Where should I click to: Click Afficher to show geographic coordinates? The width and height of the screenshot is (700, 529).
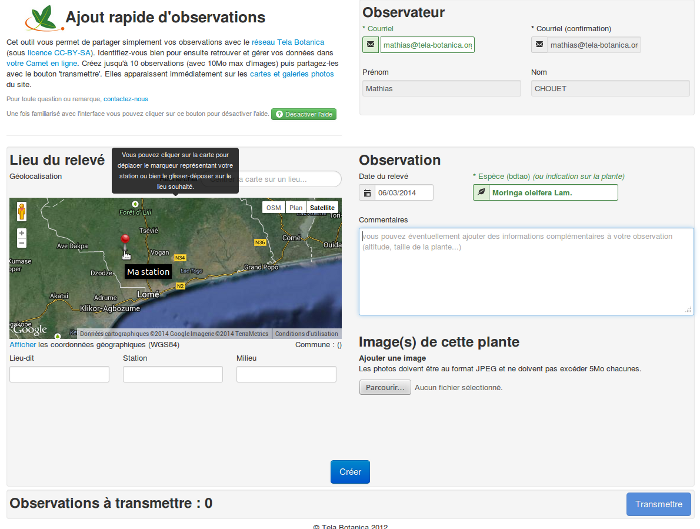[23, 345]
